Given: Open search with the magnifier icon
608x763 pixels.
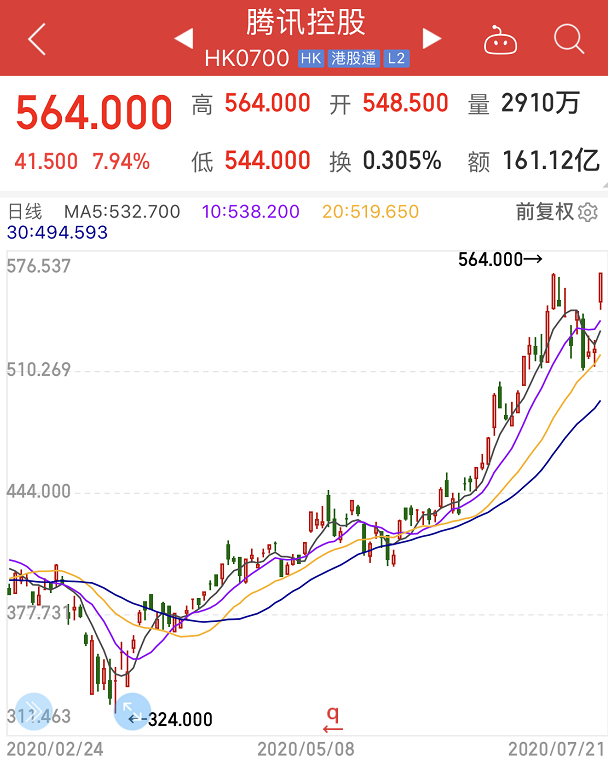Looking at the screenshot, I should pos(569,38).
